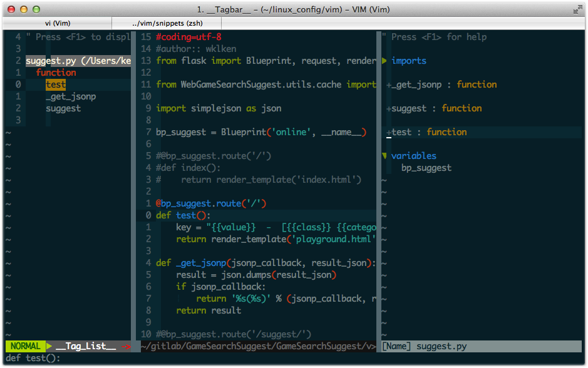Click the 'function' group heading in Tag_List
Image resolution: width=588 pixels, height=368 pixels.
click(x=56, y=73)
